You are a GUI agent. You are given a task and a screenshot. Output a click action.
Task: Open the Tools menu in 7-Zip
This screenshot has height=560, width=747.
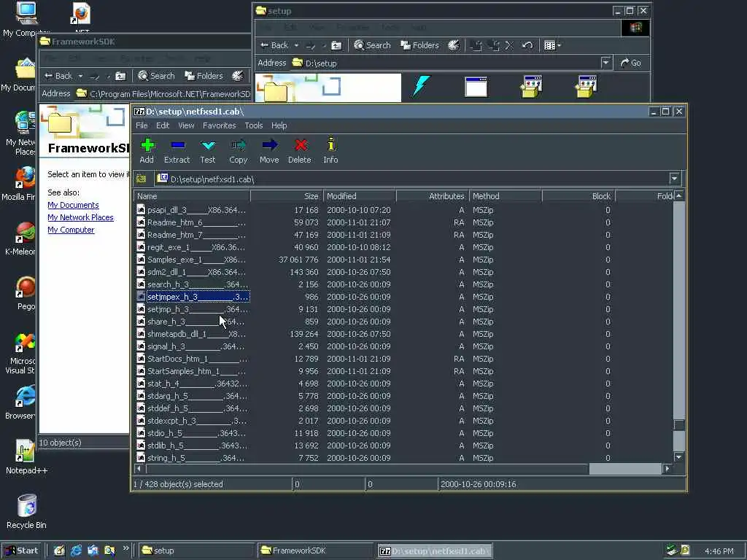pyautogui.click(x=253, y=125)
